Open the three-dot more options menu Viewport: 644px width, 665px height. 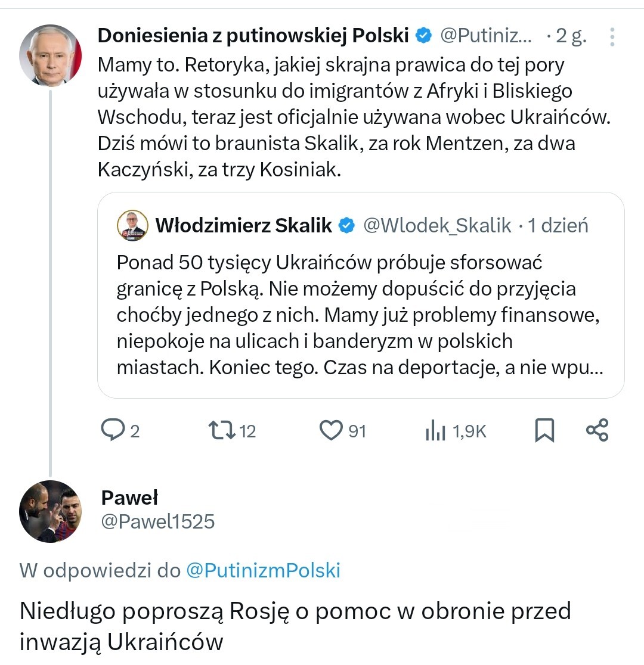click(612, 37)
